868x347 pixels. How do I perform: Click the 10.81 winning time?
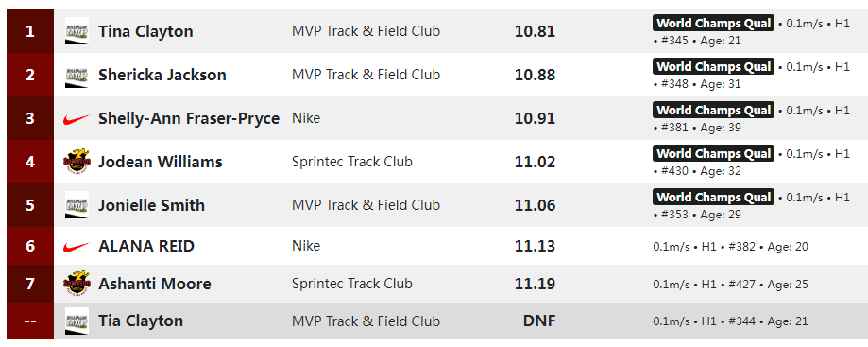pyautogui.click(x=535, y=31)
